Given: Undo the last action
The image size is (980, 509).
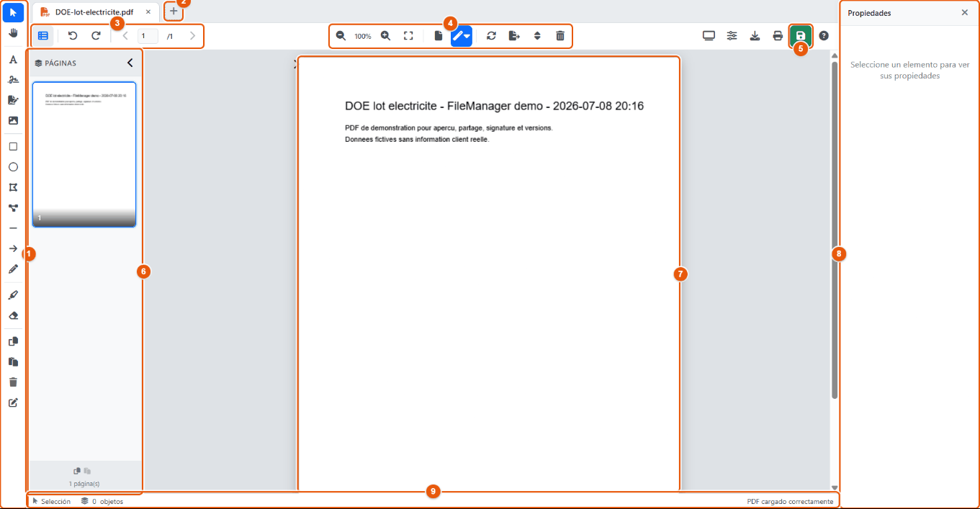Looking at the screenshot, I should [x=73, y=35].
